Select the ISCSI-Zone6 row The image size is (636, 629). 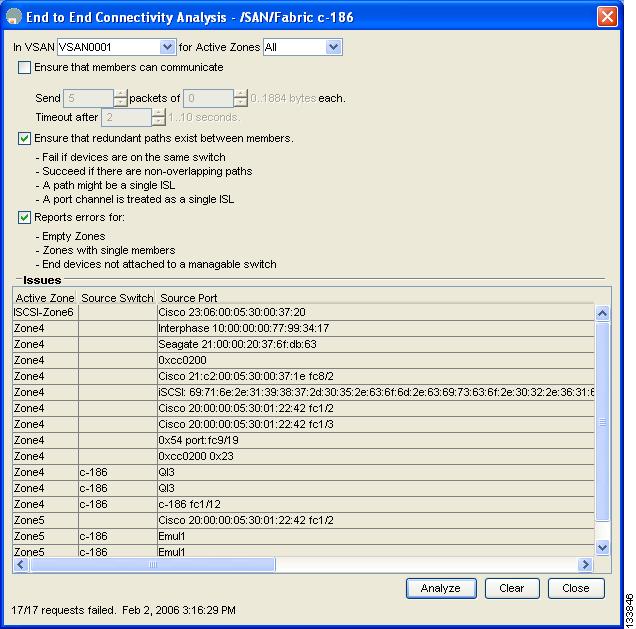(303, 312)
